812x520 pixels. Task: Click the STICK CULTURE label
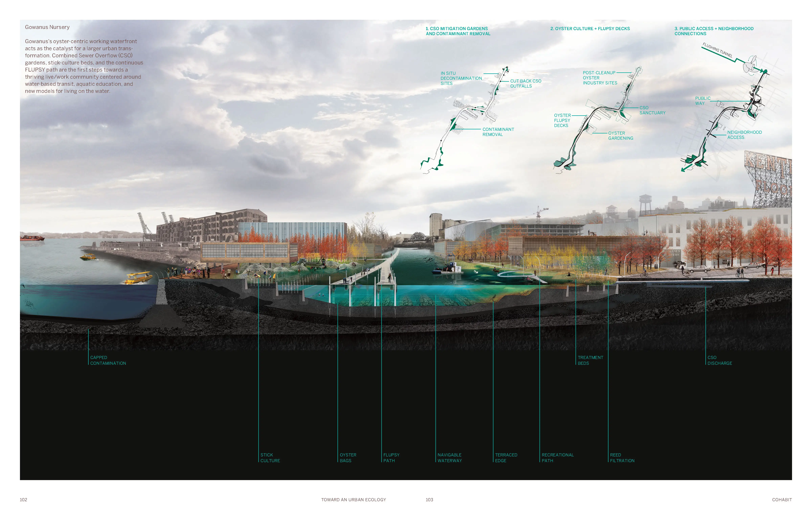(x=270, y=458)
